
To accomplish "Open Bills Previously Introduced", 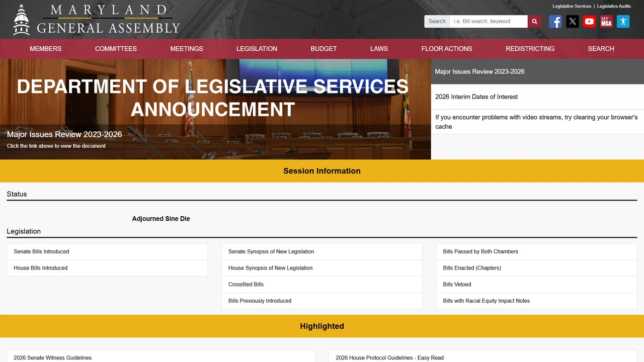I will pyautogui.click(x=322, y=301).
